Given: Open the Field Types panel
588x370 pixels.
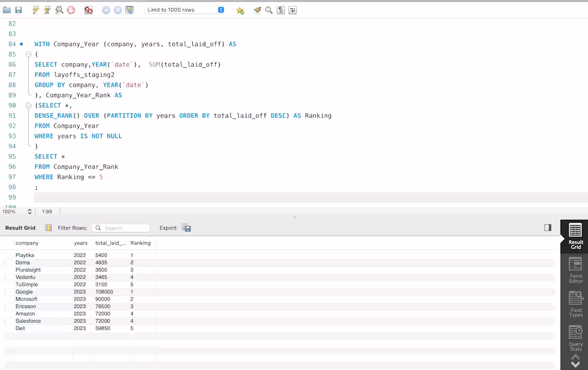Looking at the screenshot, I should [x=575, y=303].
